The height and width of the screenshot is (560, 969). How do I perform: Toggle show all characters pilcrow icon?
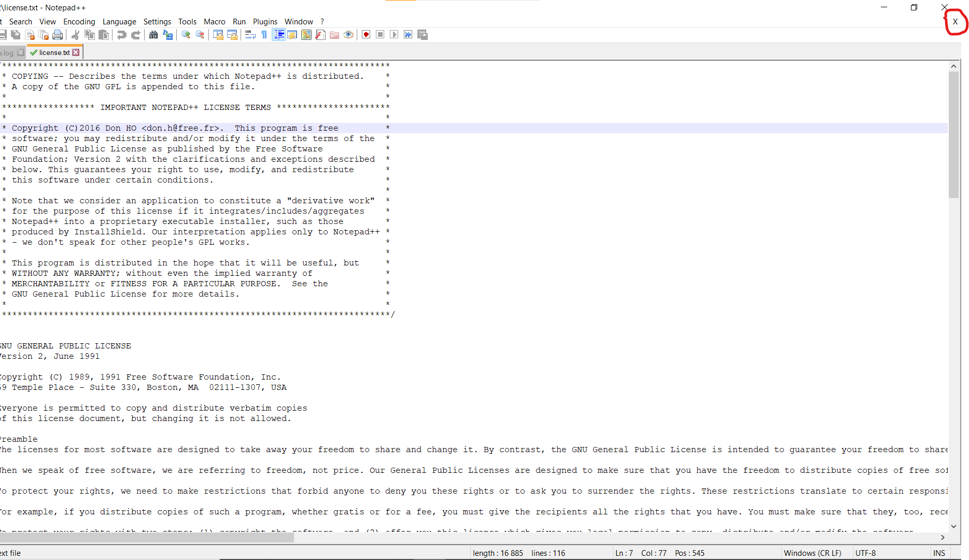(x=264, y=35)
